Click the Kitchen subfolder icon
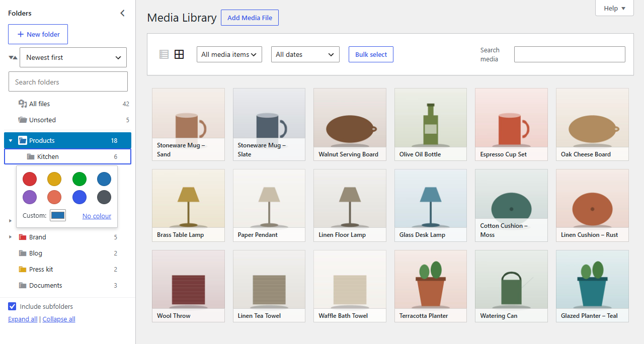Screen dimensions: 644x344 [31, 156]
